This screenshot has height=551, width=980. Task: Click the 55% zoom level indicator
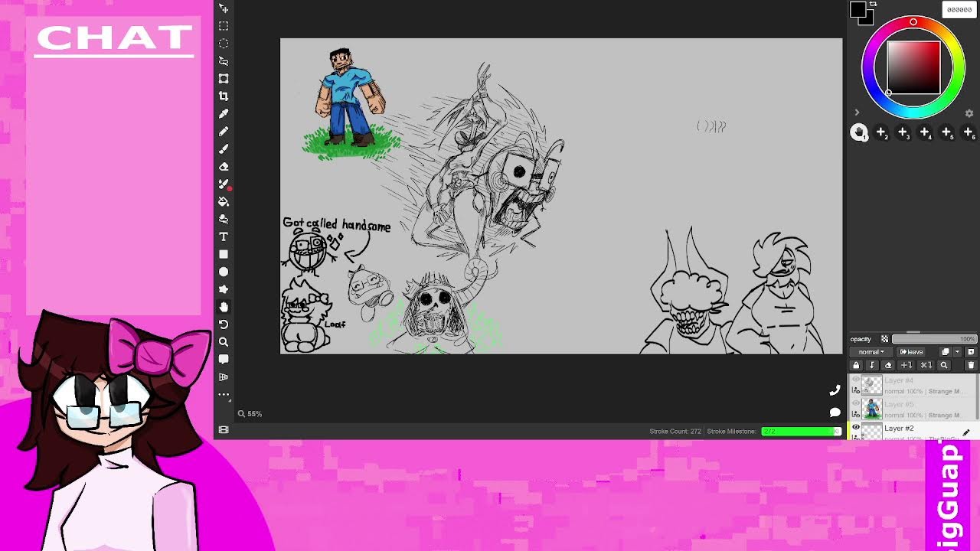pyautogui.click(x=250, y=414)
